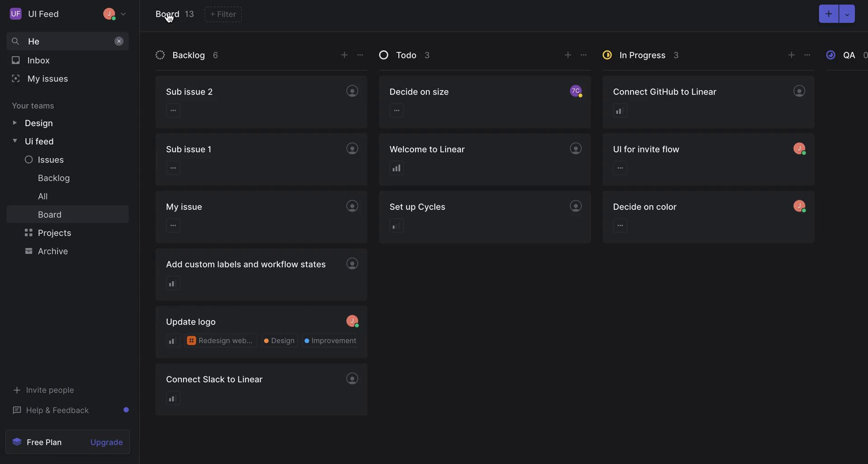
Task: Click assignee avatar on Update logo card
Action: 352,321
